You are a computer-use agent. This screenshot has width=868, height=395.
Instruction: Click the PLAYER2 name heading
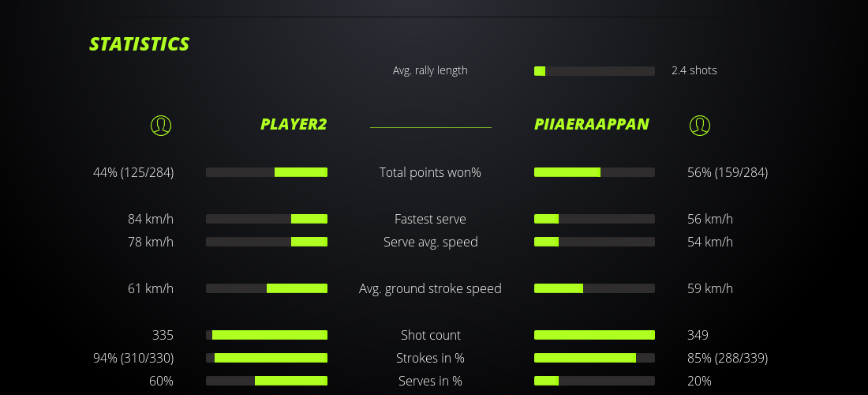294,124
